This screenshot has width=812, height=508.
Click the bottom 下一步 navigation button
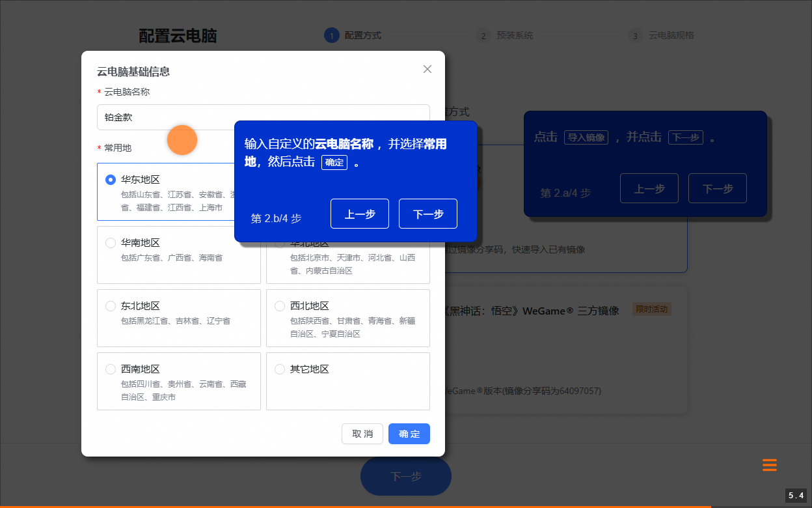point(405,476)
